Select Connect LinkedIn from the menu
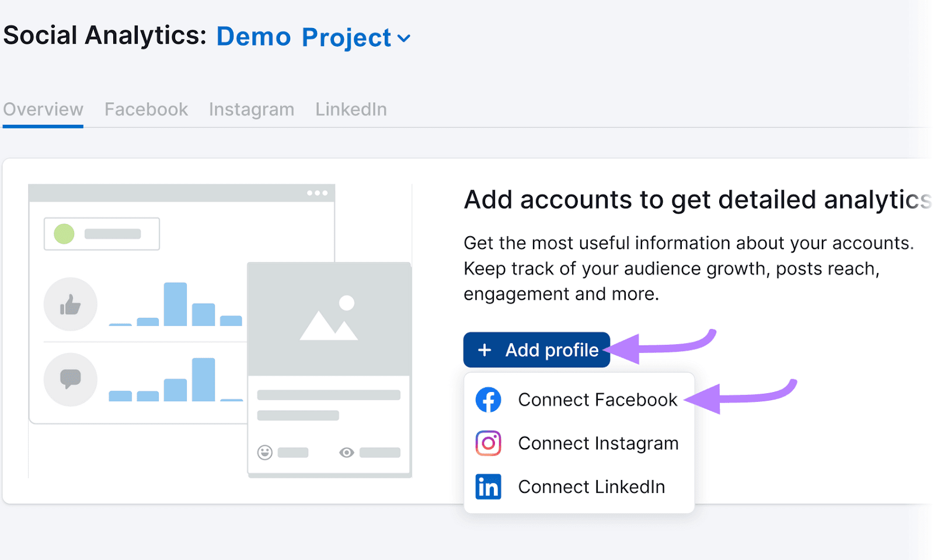Viewport: 934px width, 560px height. coord(591,487)
